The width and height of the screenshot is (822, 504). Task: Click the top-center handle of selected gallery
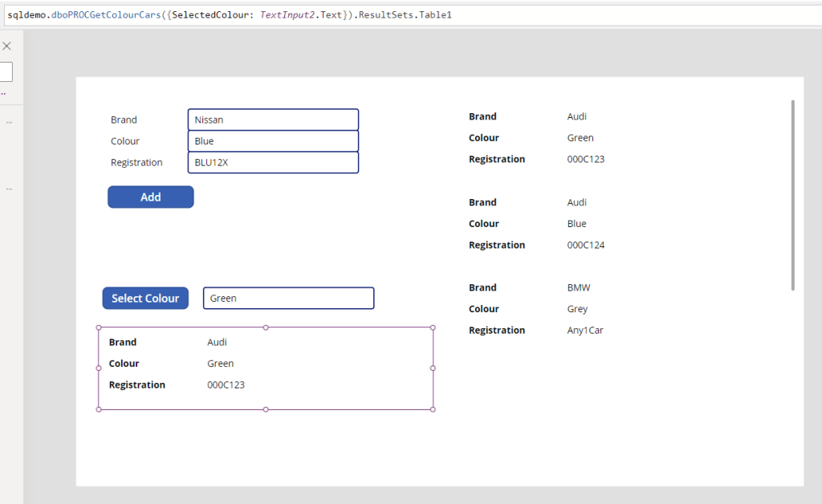coord(266,327)
